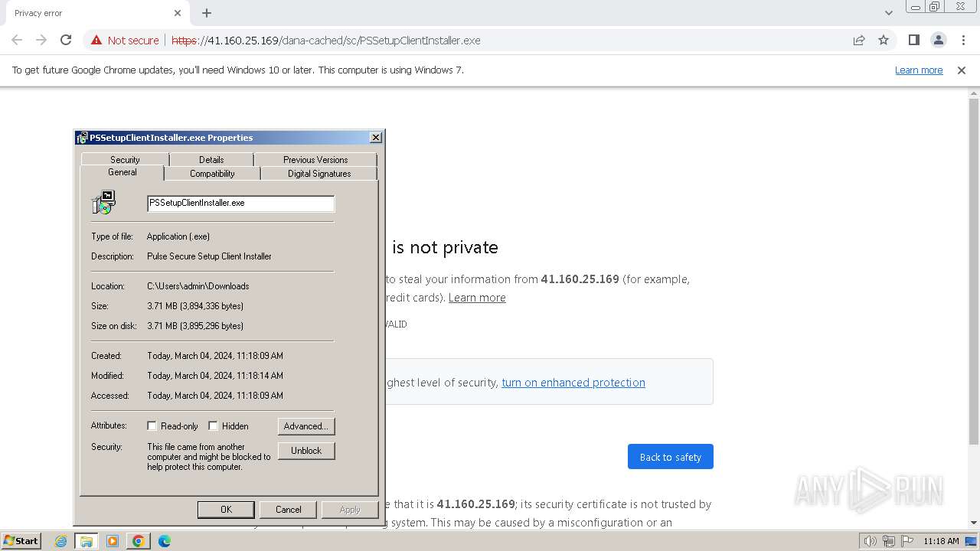This screenshot has width=980, height=551.
Task: Switch to the Details tab
Action: click(211, 160)
